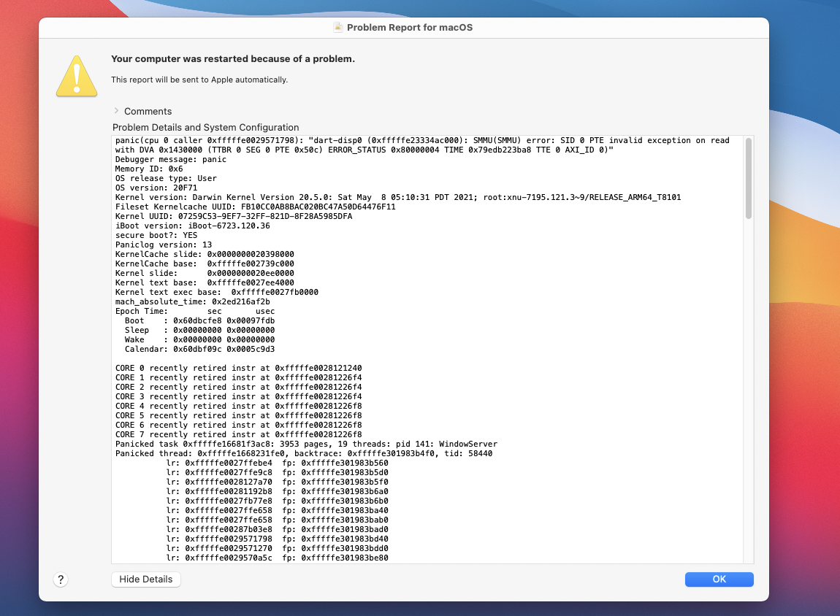This screenshot has width=840, height=616.
Task: Click the backtrace line 'lr: 0xfffffe0029571270'
Action: point(277,549)
